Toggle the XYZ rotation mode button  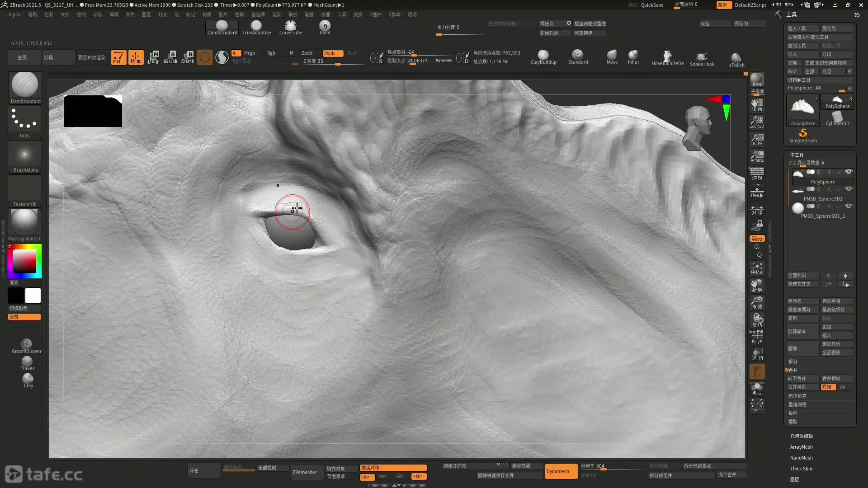pos(757,239)
